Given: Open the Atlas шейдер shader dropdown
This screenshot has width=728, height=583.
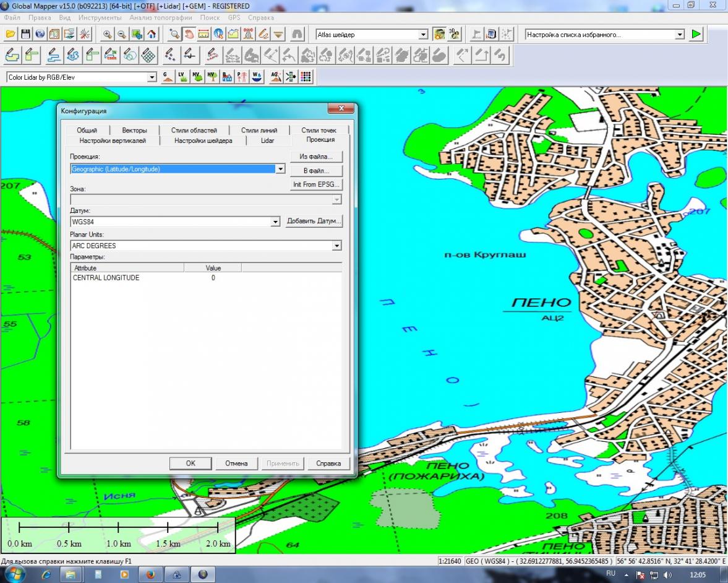Looking at the screenshot, I should pos(424,35).
